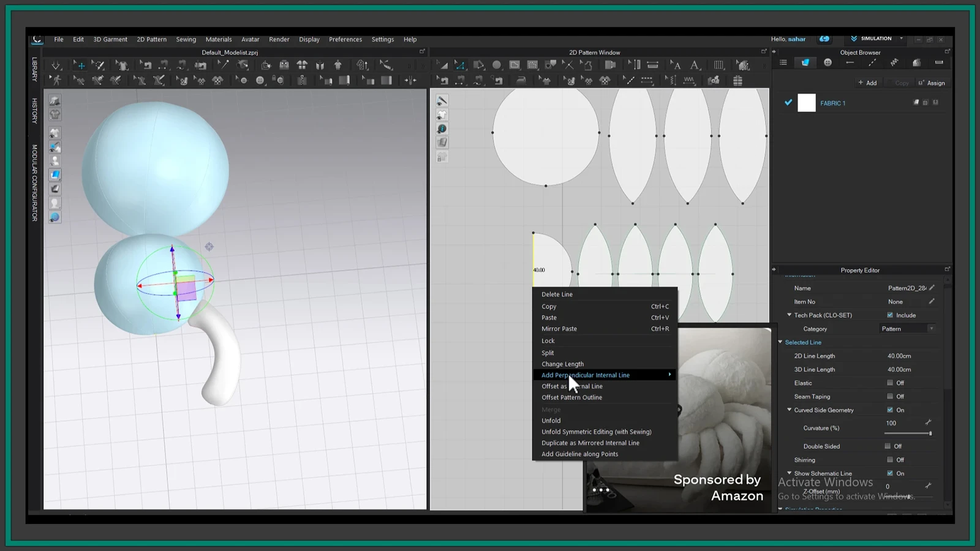Select the Edit Sewing tool in 2D toolbar
Image resolution: width=980 pixels, height=551 pixels.
(443, 80)
